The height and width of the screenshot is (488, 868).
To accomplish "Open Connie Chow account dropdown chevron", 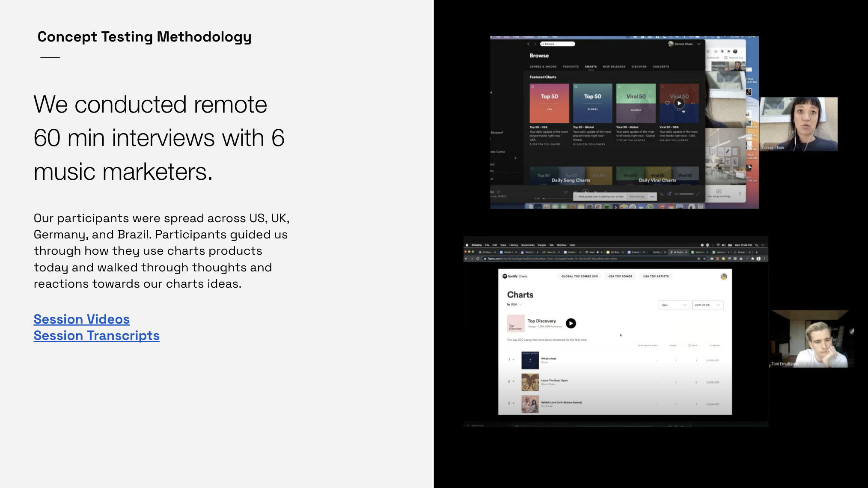I will (x=699, y=44).
